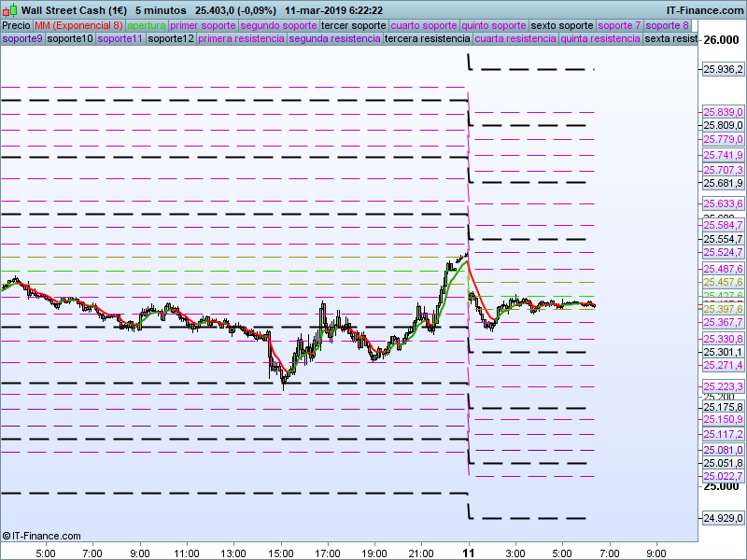747x560 pixels.
Task: Choose the primera resistencia legend entry
Action: pos(241,38)
